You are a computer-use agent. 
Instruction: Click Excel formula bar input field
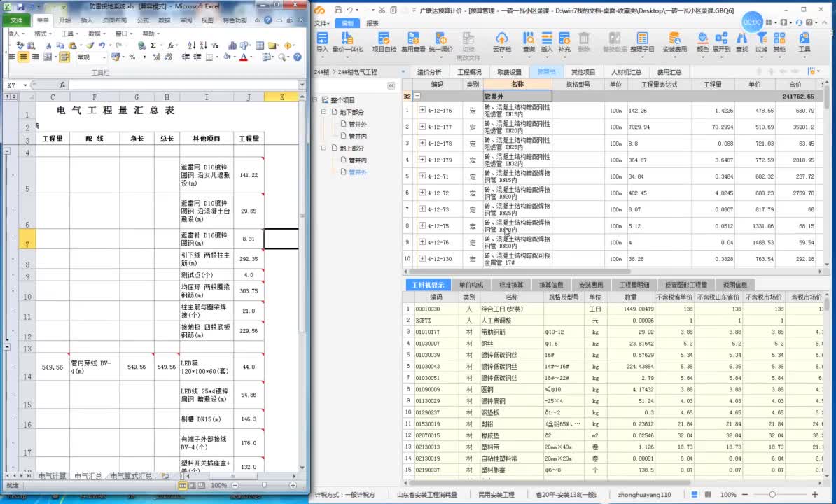coord(183,85)
